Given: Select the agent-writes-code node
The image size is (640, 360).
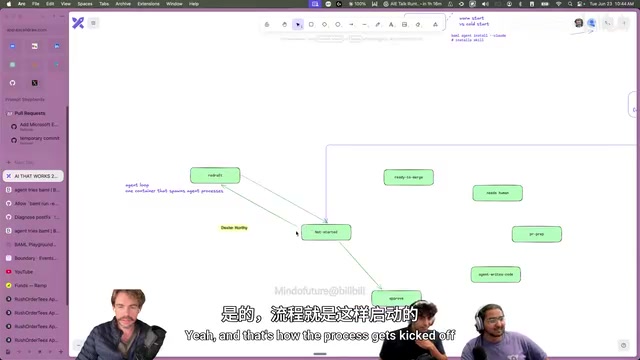Looking at the screenshot, I should point(496,275).
